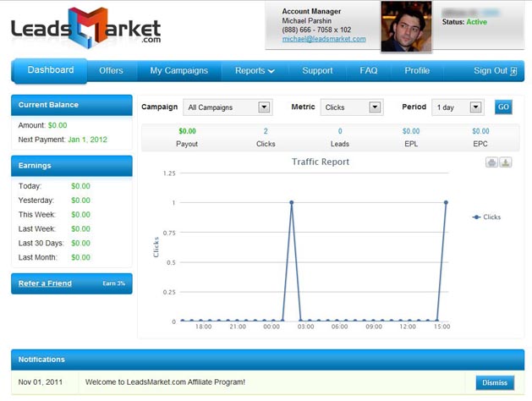Open the Dashboard tab
This screenshot has height=401, width=532.
pyautogui.click(x=50, y=70)
